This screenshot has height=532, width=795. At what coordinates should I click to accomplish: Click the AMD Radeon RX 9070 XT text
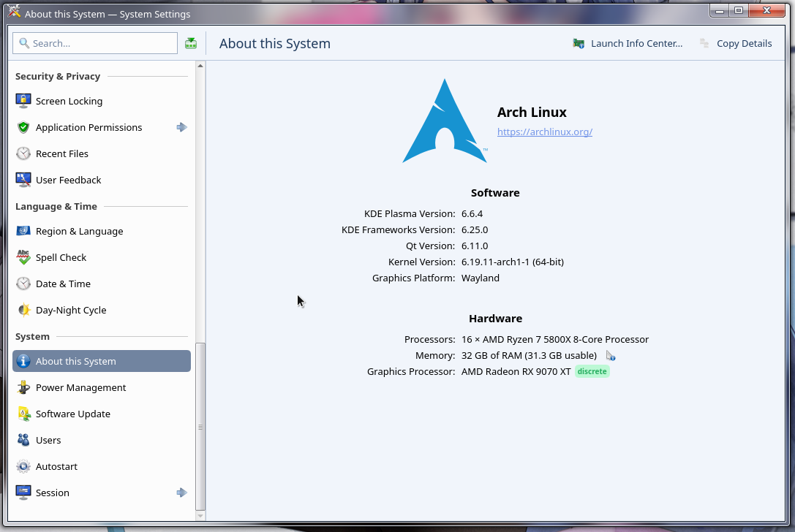[x=516, y=371]
